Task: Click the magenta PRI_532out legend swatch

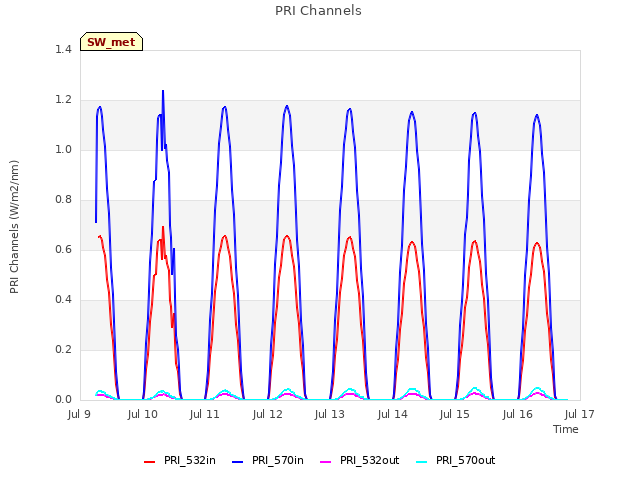Action: (325, 462)
